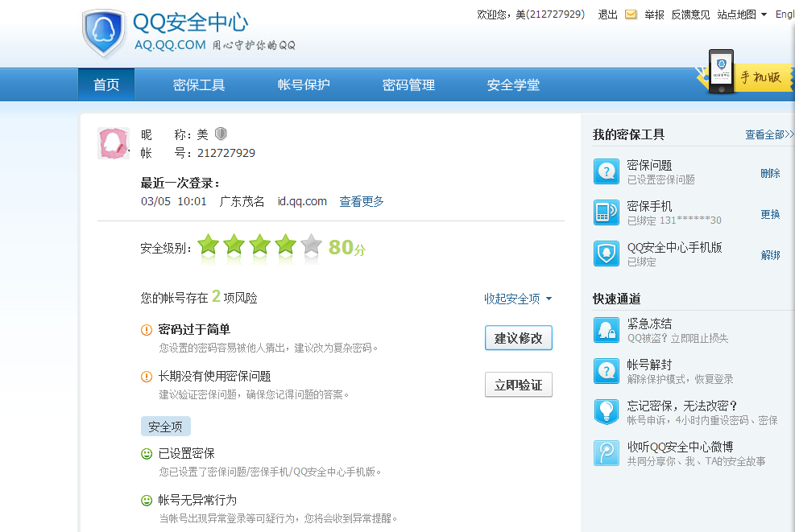This screenshot has height=532, width=795.
Task: Click the 已设置密保 item title
Action: 187,453
